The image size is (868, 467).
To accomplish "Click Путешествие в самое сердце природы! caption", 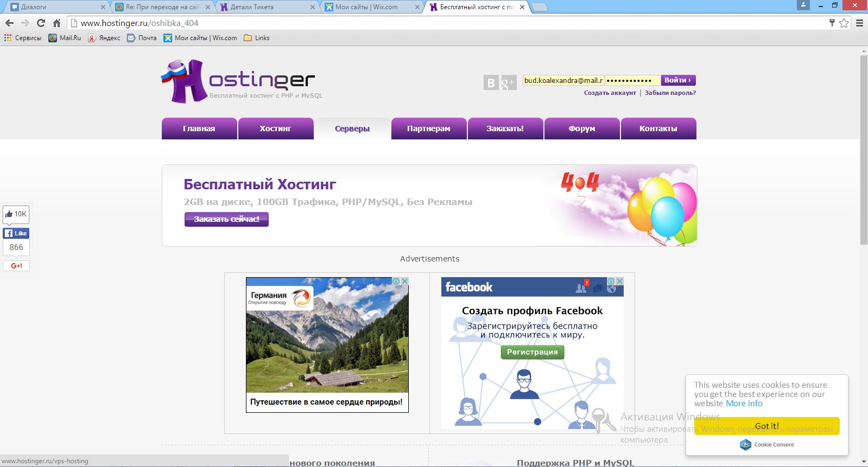I will (x=326, y=402).
